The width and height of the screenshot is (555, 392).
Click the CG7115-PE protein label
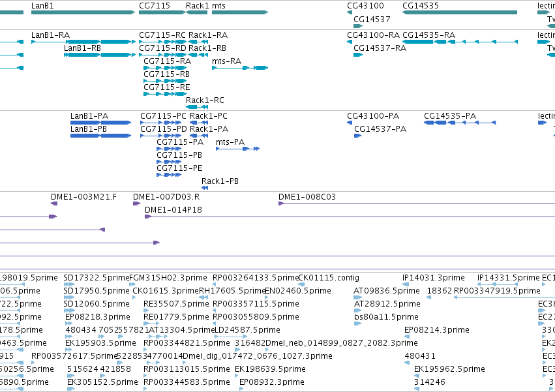coord(179,168)
